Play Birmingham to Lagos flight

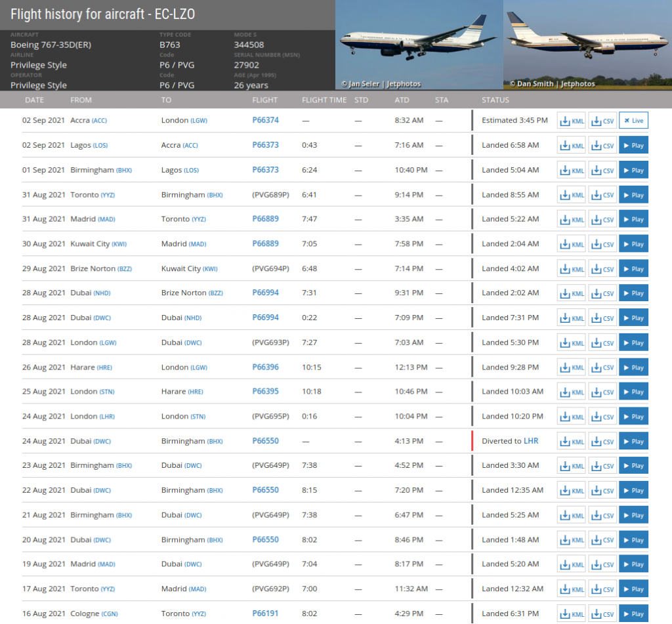pos(633,170)
